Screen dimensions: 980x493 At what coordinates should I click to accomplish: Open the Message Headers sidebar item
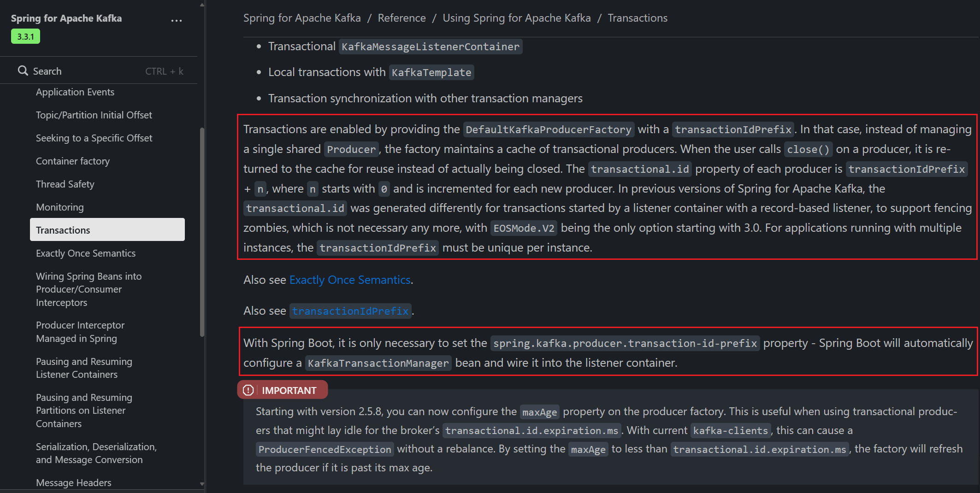tap(74, 482)
